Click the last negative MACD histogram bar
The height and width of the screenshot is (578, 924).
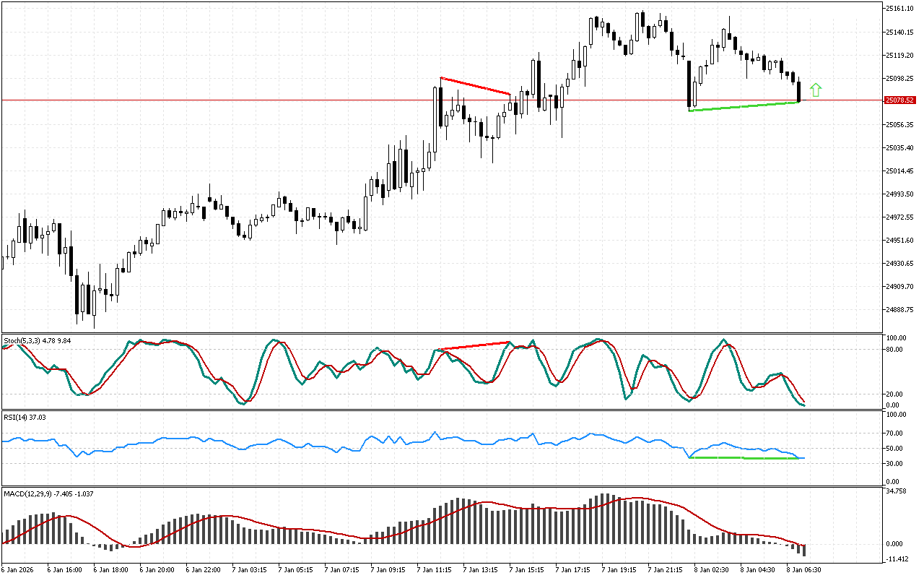[803, 550]
